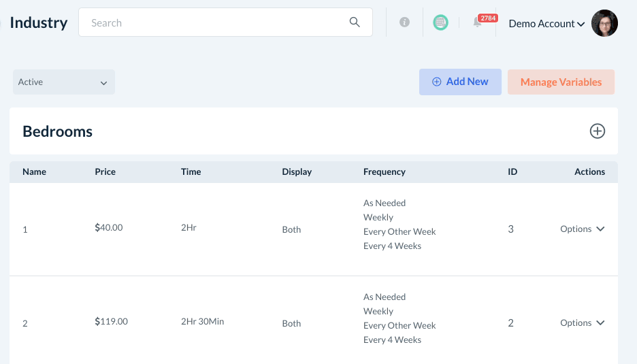The height and width of the screenshot is (364, 637).
Task: Click the user profile avatar
Action: 604,23
